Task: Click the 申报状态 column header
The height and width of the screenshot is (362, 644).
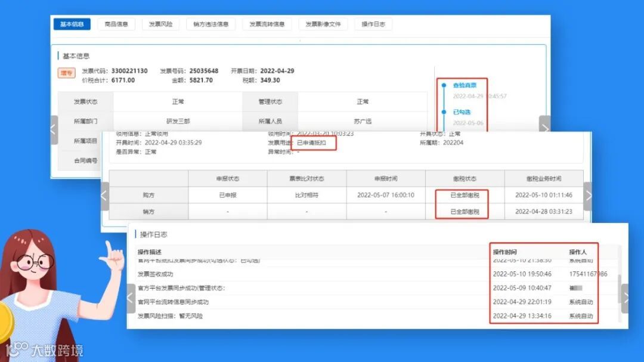Action: coord(228,179)
